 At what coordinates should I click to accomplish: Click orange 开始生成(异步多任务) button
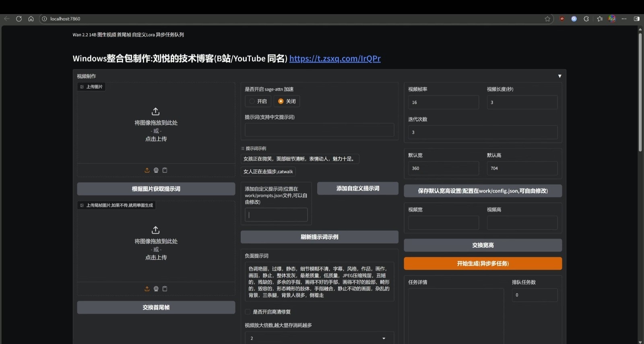(x=483, y=263)
